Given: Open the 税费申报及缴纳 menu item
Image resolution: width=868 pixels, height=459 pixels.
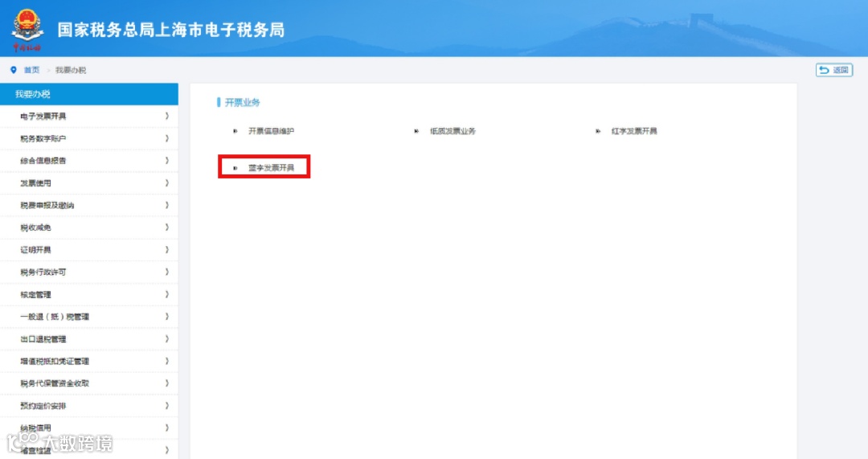Looking at the screenshot, I should coord(89,206).
